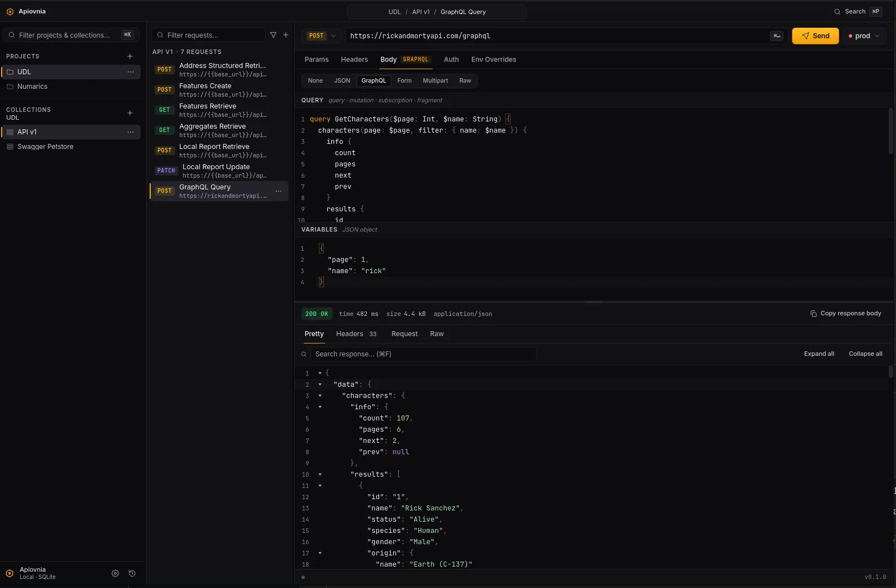896x588 pixels.
Task: Click the panel resize handle above response
Action: point(594,302)
